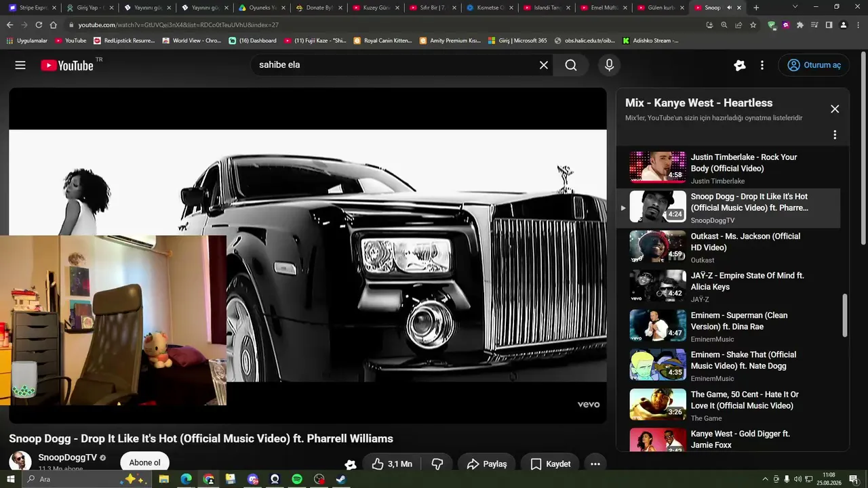Open the star extension icon beside YouTube settings

[740, 65]
